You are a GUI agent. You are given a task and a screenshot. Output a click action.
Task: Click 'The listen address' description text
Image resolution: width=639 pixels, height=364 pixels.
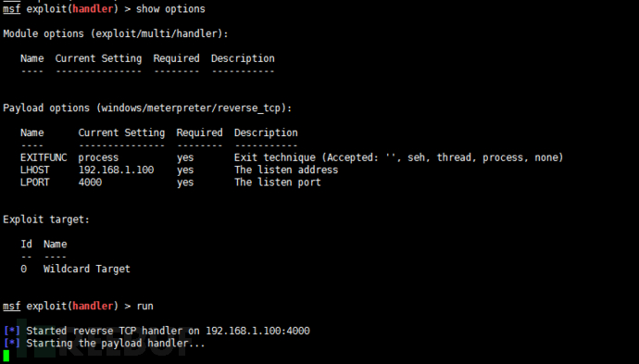click(x=286, y=170)
